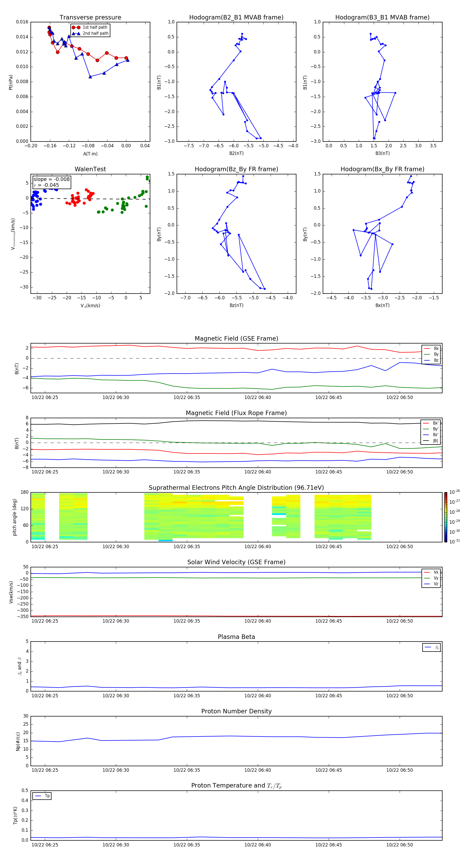This screenshot has height=868, width=473.
Task: Click the Bx(nT) x-axis label
Action: [x=382, y=305]
